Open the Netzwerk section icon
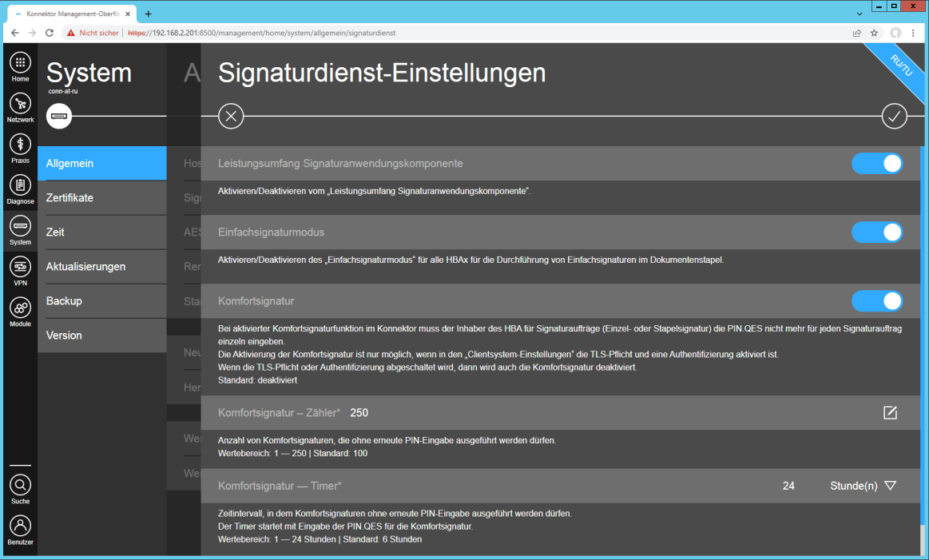Screen dimensions: 929x560 coord(20,104)
